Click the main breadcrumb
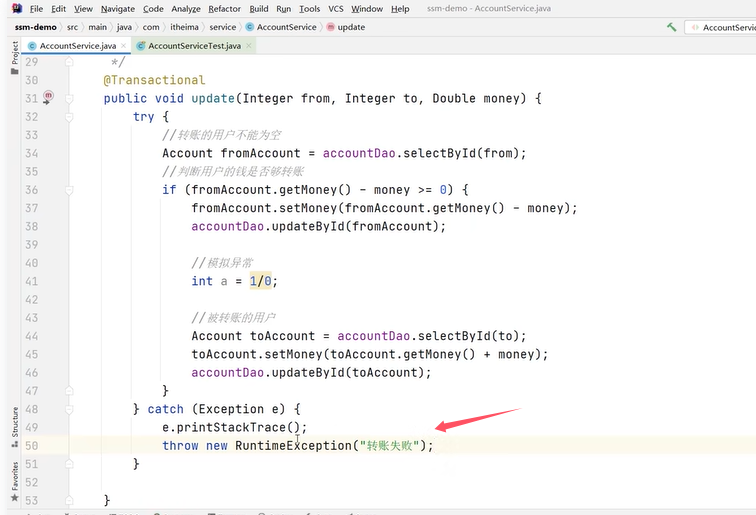 coord(97,27)
